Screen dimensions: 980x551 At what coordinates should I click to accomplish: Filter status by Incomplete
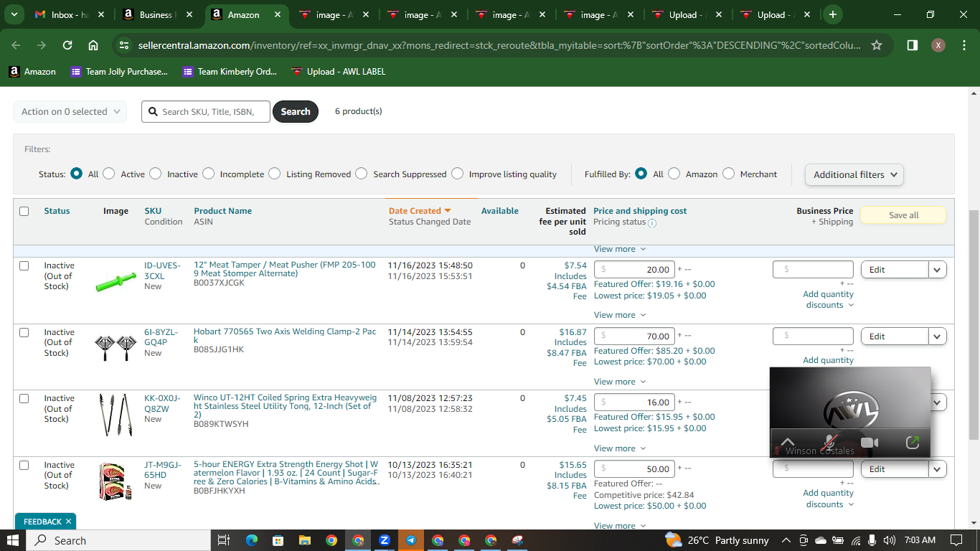[x=209, y=174]
